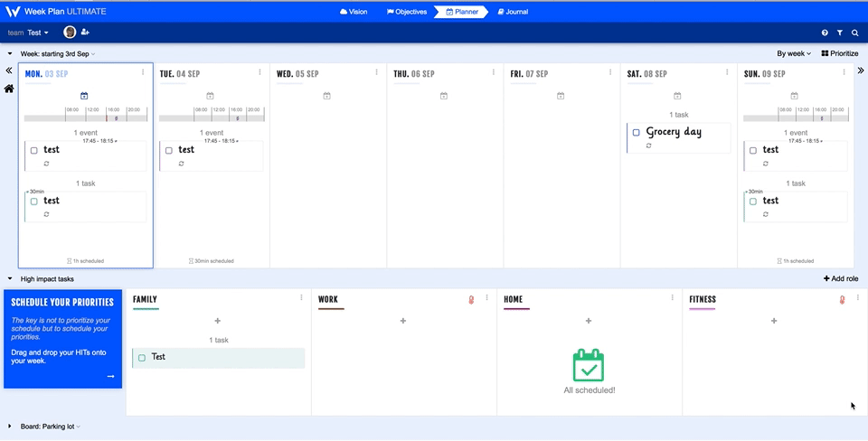Open Monday 03 Sep options menu
The image size is (868, 441).
143,72
